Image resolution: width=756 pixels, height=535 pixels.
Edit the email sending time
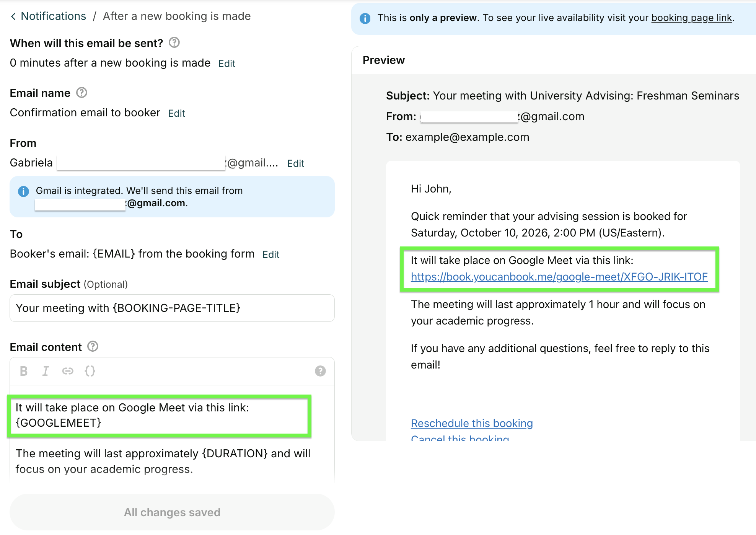226,64
